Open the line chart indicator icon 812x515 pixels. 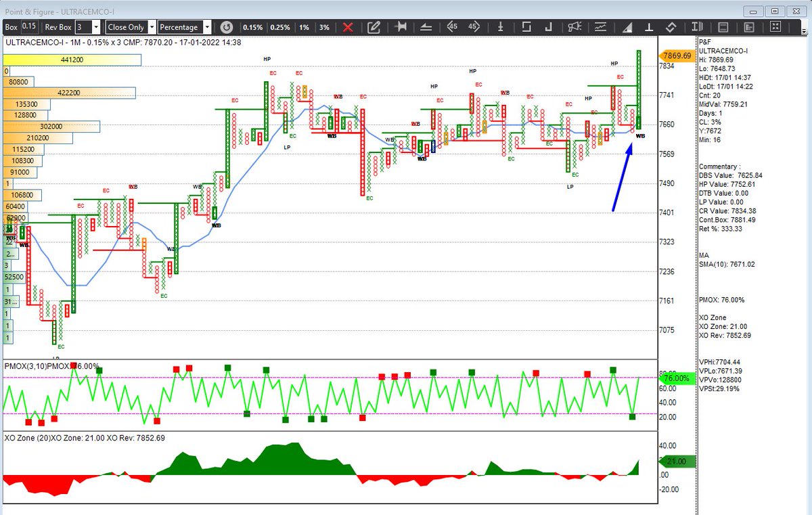coord(600,27)
